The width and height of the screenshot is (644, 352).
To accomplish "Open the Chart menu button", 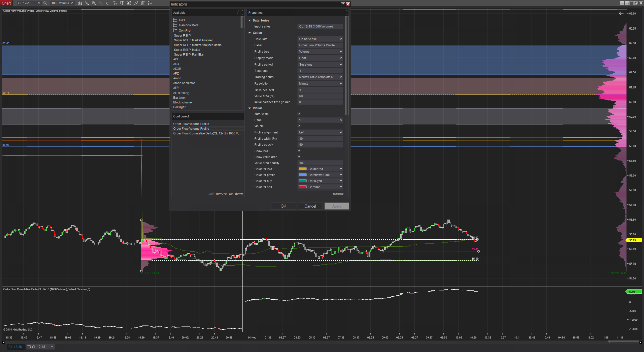I will [6, 3].
